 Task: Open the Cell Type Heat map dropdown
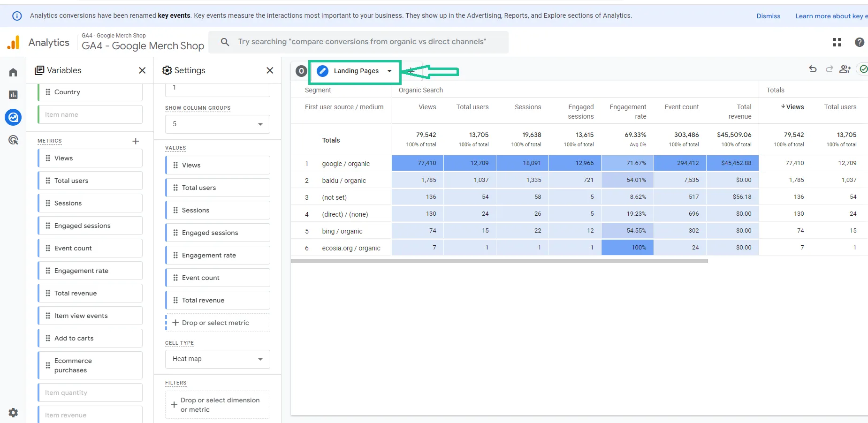218,359
